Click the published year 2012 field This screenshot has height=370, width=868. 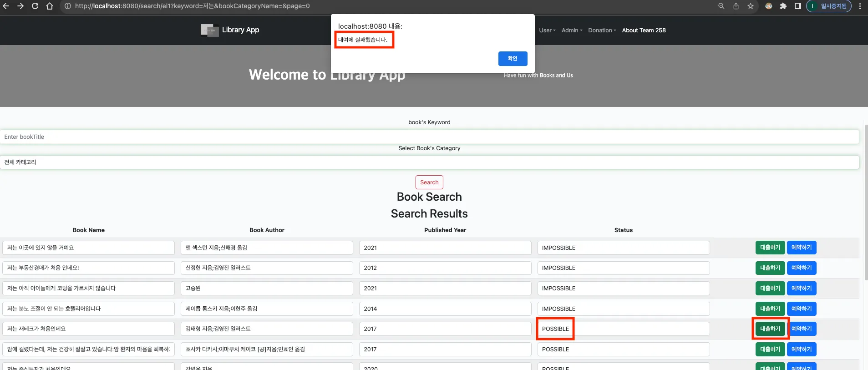[445, 268]
